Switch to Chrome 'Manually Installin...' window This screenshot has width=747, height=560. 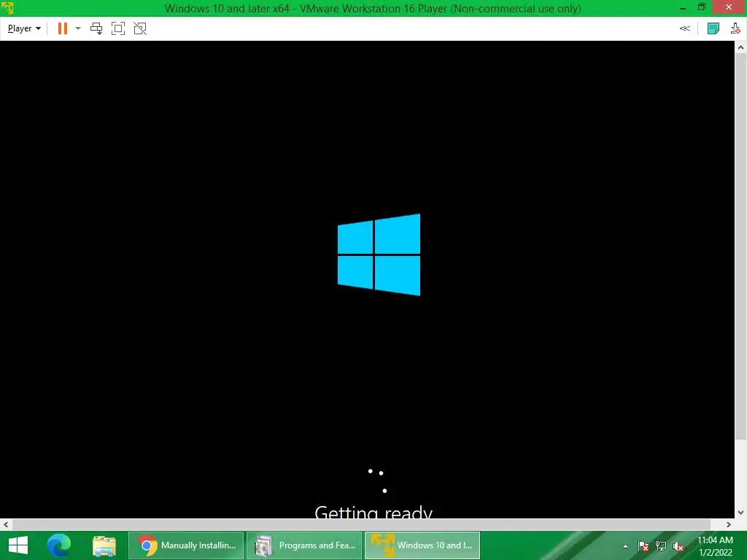click(x=186, y=545)
